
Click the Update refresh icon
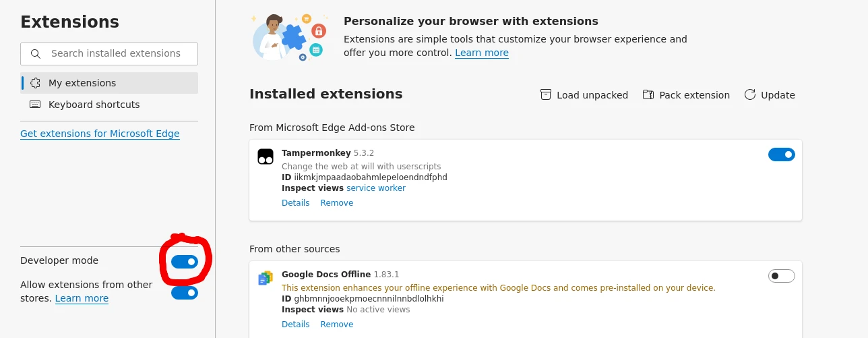tap(750, 94)
